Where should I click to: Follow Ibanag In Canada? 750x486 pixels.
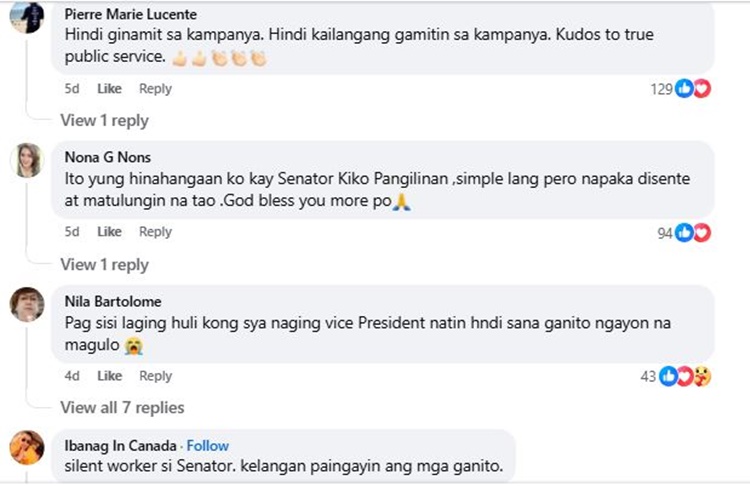[208, 446]
